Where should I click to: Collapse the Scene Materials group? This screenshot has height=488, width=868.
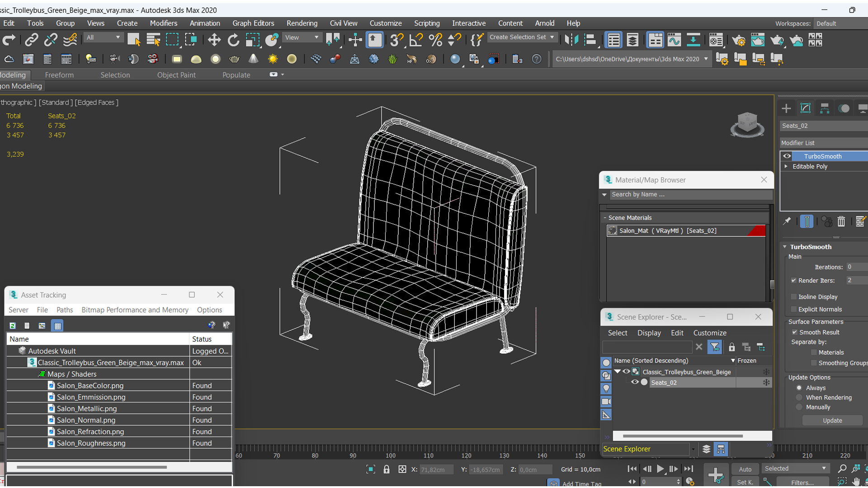(x=605, y=218)
